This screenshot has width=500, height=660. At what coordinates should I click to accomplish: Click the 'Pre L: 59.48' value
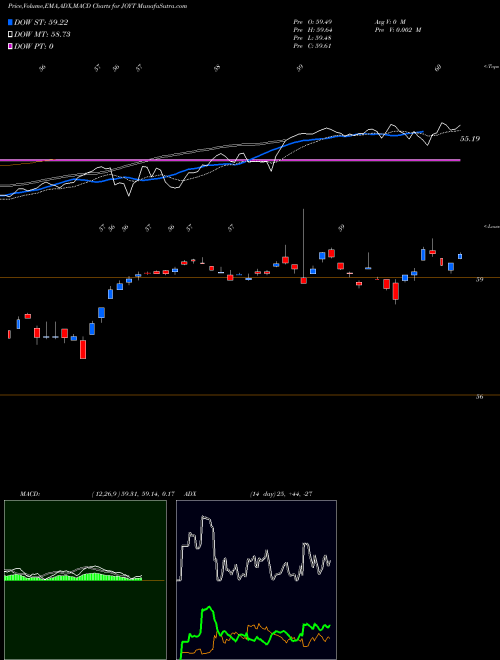coord(312,38)
